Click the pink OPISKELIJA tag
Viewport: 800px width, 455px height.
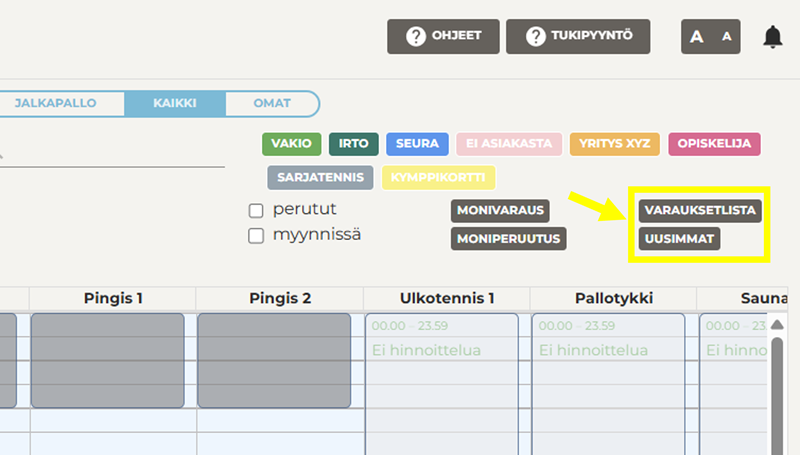pyautogui.click(x=714, y=144)
